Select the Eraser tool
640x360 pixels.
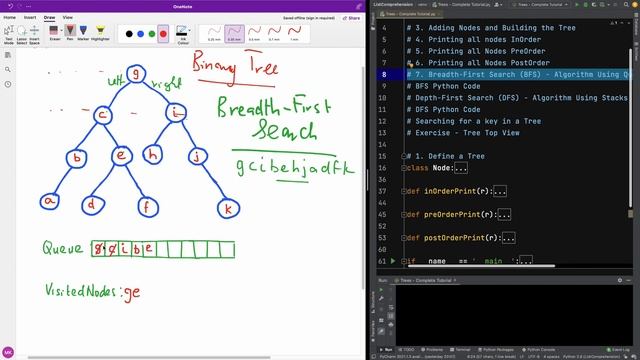coord(54,33)
